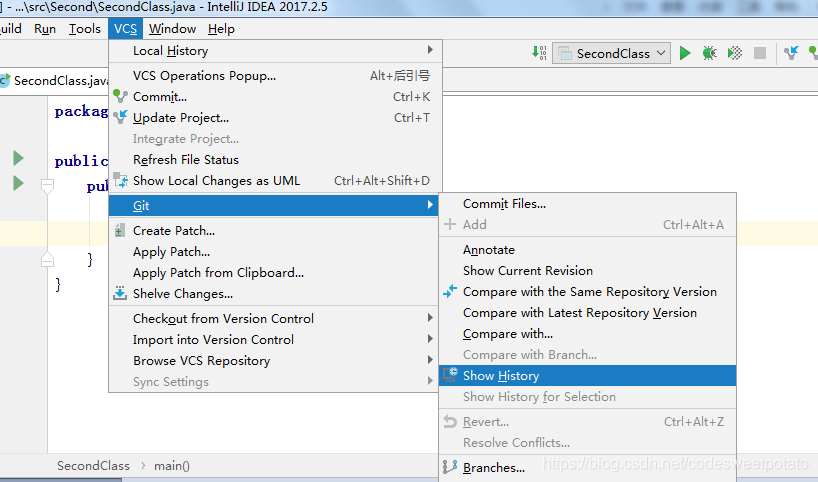Click the Show Local Changes UML icon

121,180
